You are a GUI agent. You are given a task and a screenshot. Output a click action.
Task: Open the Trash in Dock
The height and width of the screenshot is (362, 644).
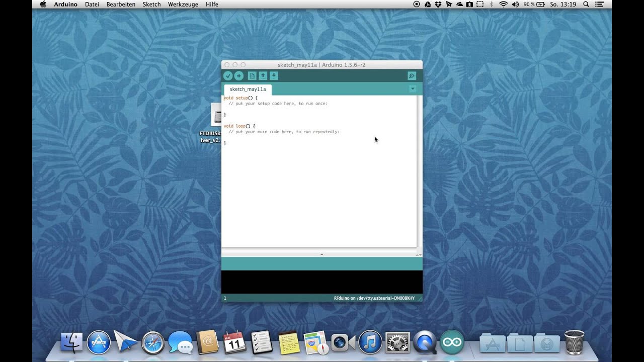pyautogui.click(x=574, y=342)
